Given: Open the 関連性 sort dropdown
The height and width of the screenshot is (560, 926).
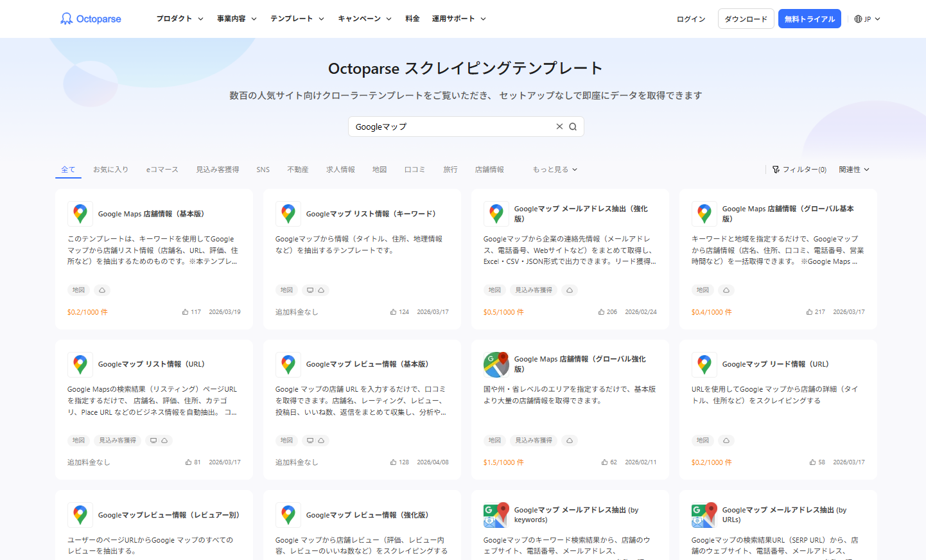Looking at the screenshot, I should [x=853, y=170].
